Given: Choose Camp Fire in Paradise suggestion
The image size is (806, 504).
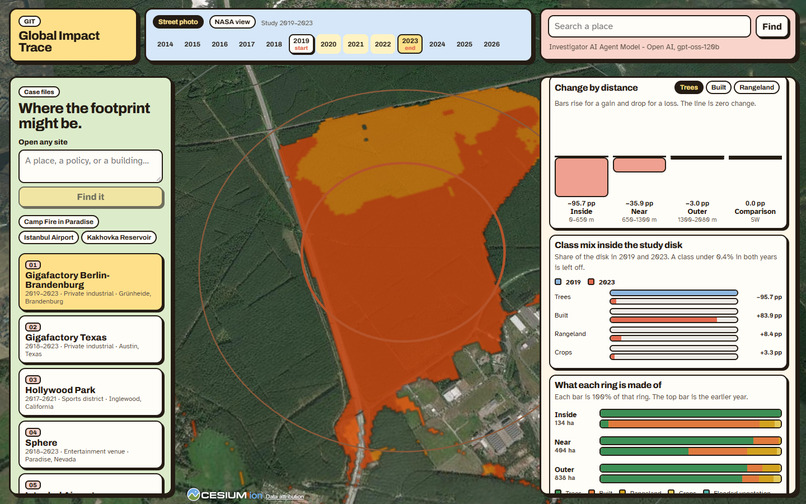Looking at the screenshot, I should tap(59, 222).
